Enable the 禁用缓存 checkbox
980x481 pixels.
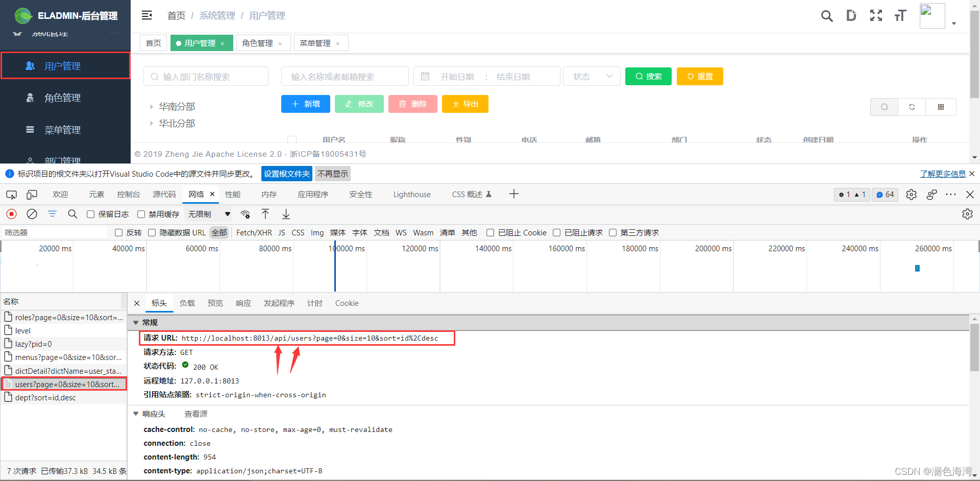tap(141, 214)
